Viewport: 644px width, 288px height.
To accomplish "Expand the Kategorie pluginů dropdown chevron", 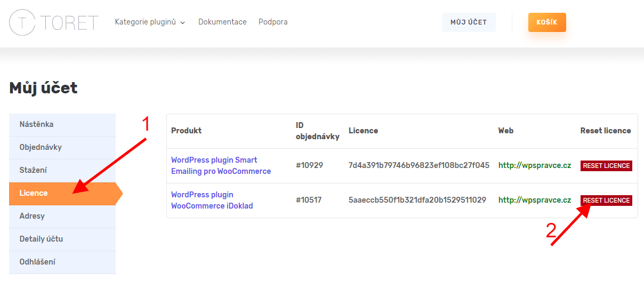I will pos(183,23).
